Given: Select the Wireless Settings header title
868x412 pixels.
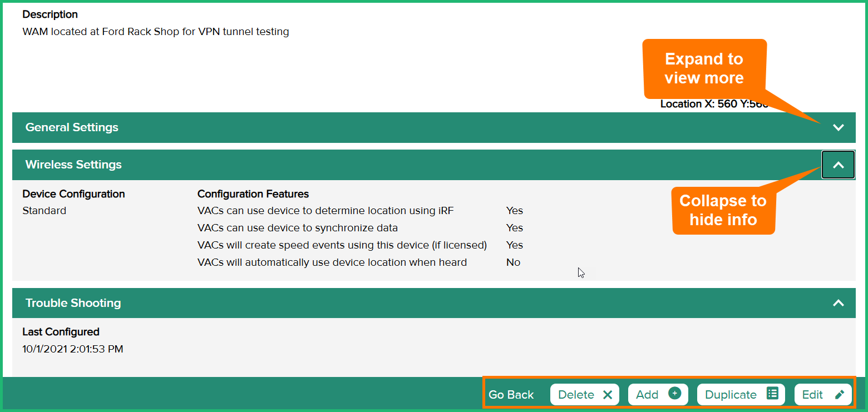Looking at the screenshot, I should point(73,165).
